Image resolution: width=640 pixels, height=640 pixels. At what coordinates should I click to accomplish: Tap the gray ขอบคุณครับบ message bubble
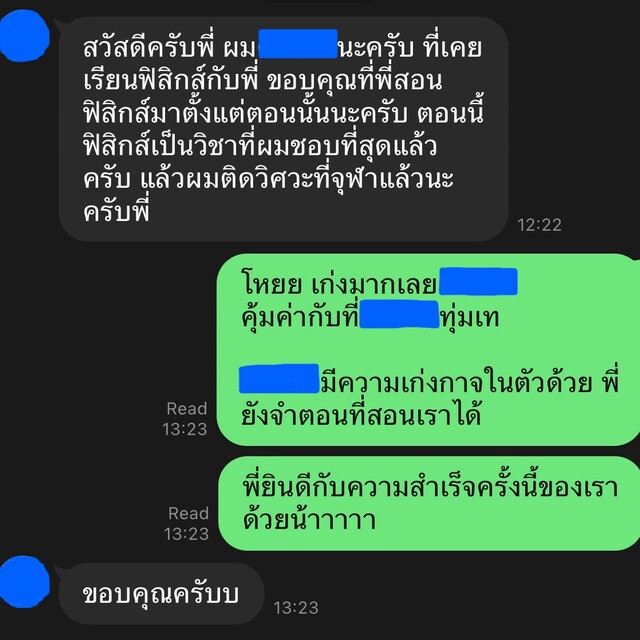click(x=161, y=594)
